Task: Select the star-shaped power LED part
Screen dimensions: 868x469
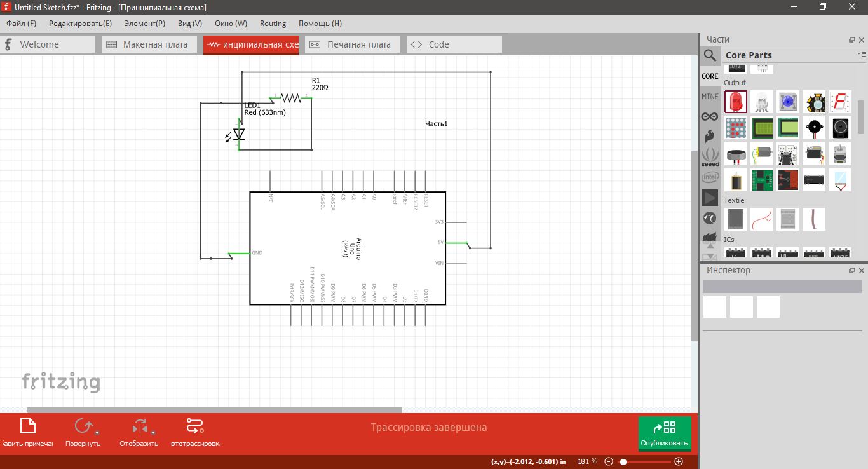Action: [x=814, y=102]
